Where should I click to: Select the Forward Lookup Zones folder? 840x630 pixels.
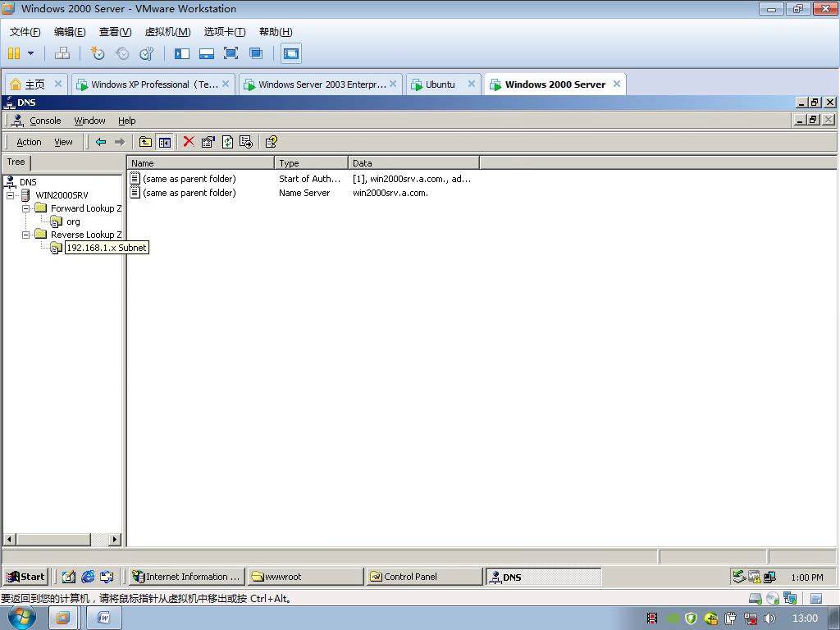[85, 208]
